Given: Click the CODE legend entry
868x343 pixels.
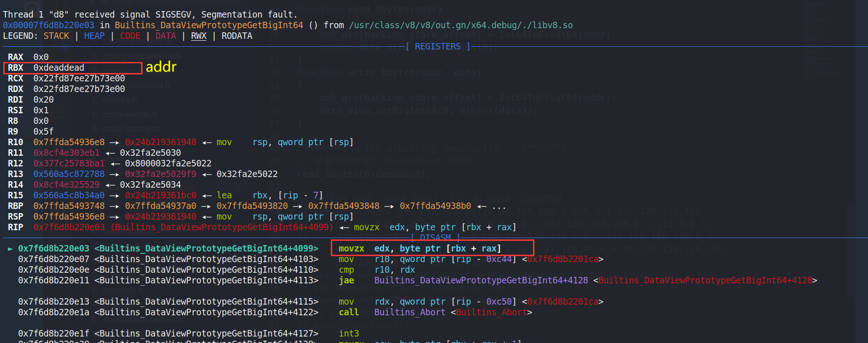Looking at the screenshot, I should click(130, 36).
